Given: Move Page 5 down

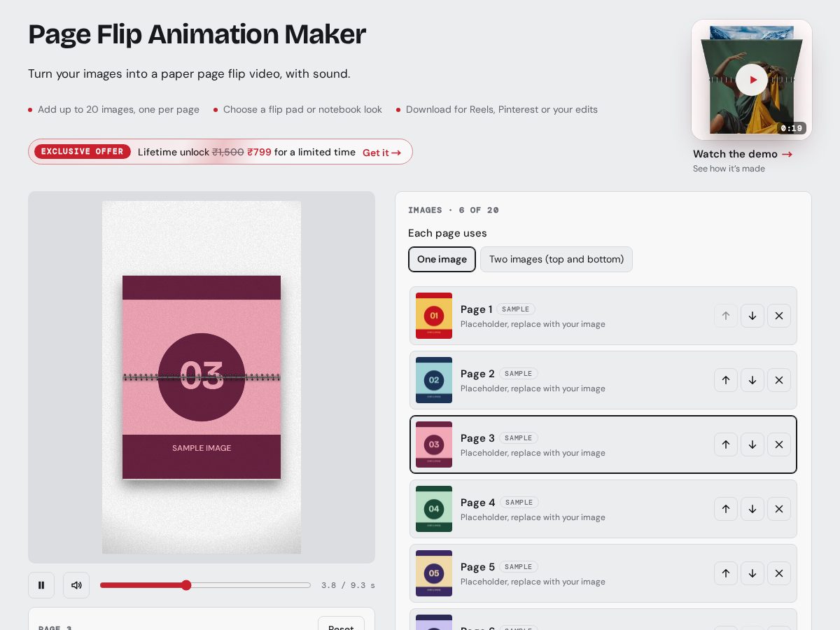Looking at the screenshot, I should pyautogui.click(x=752, y=573).
